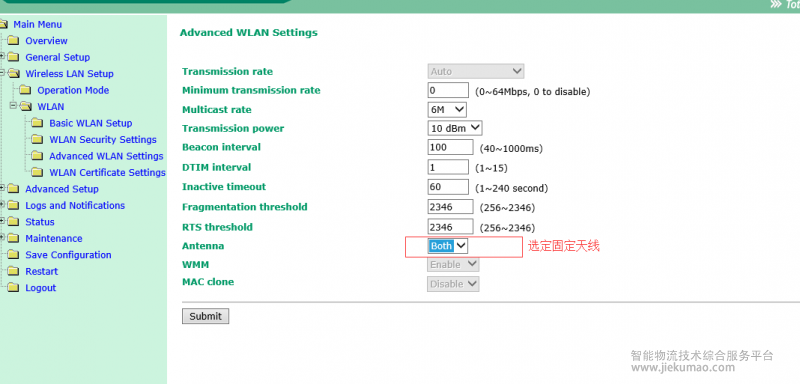Open WLAN Security Settings page
The height and width of the screenshot is (384, 800).
(x=103, y=139)
